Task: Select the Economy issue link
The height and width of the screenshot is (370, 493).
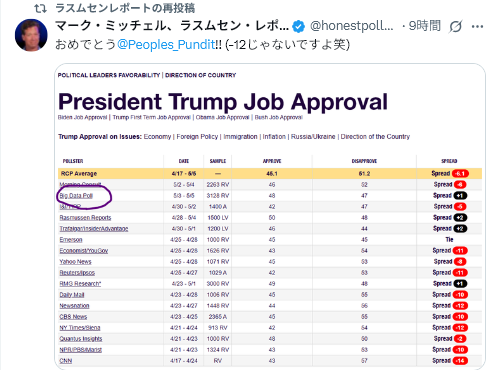Action: (157, 137)
